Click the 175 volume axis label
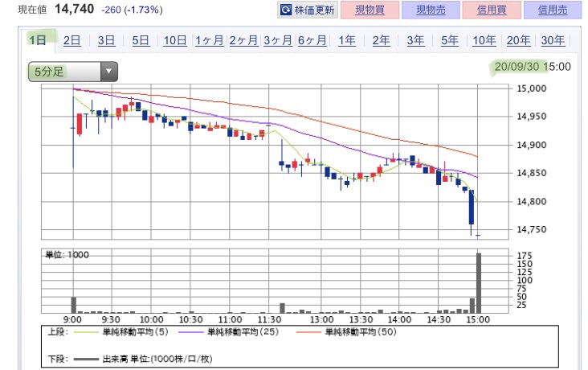Image resolution: width=588 pixels, height=370 pixels. click(525, 256)
